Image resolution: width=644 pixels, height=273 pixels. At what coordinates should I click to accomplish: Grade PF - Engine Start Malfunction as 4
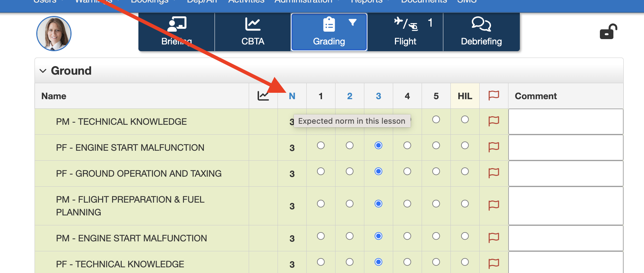[407, 145]
